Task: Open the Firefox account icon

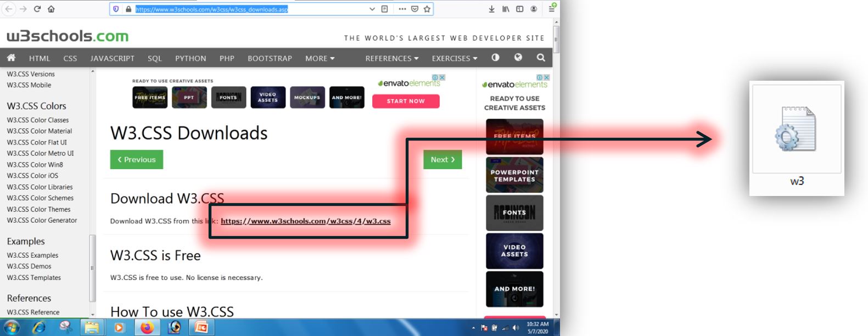Action: (534, 9)
